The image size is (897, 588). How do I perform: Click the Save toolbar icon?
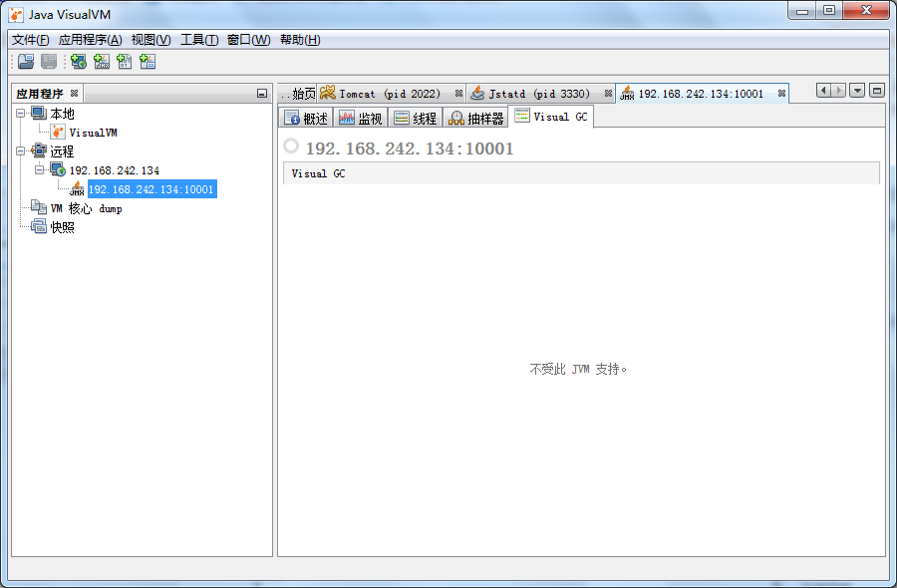(49, 61)
